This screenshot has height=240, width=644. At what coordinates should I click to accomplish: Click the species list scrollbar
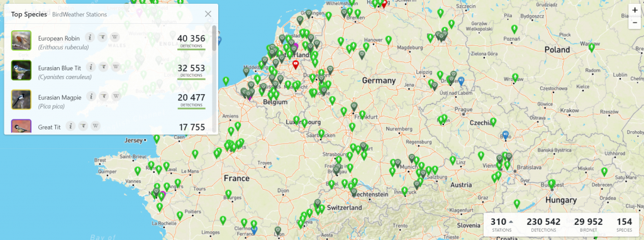point(214,38)
